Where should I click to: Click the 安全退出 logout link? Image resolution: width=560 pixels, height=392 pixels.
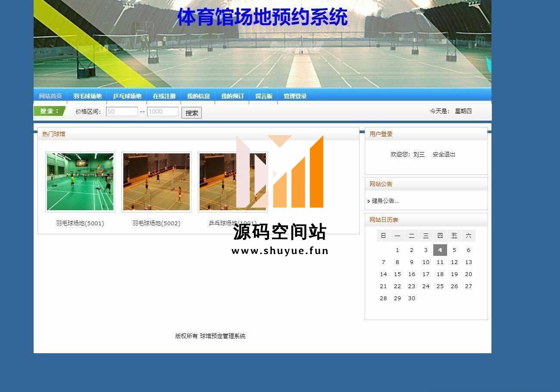(x=444, y=154)
